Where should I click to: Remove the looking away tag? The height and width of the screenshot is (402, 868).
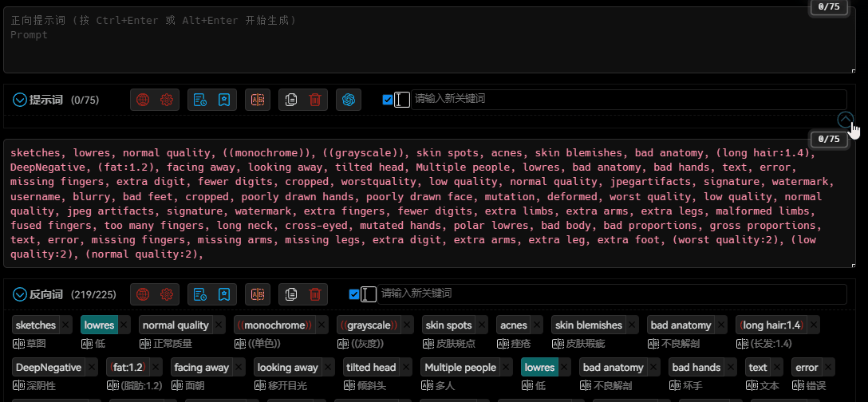pos(328,367)
